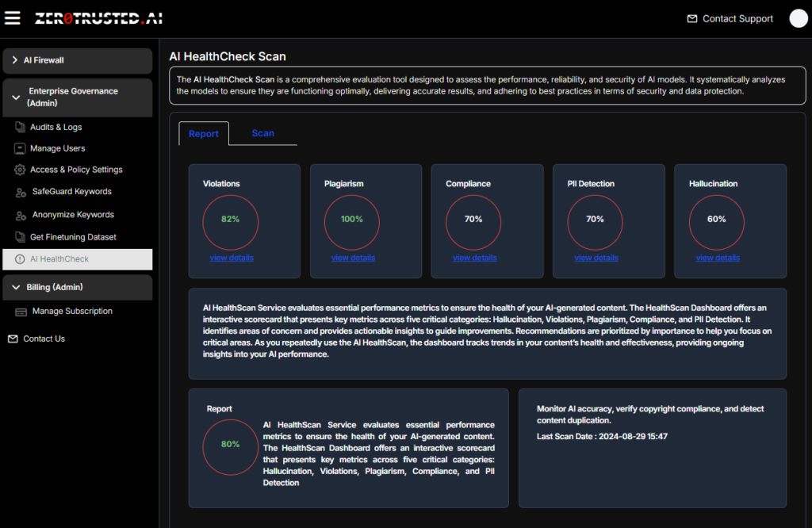812x528 pixels.
Task: View details for Hallucination score
Action: coord(717,258)
